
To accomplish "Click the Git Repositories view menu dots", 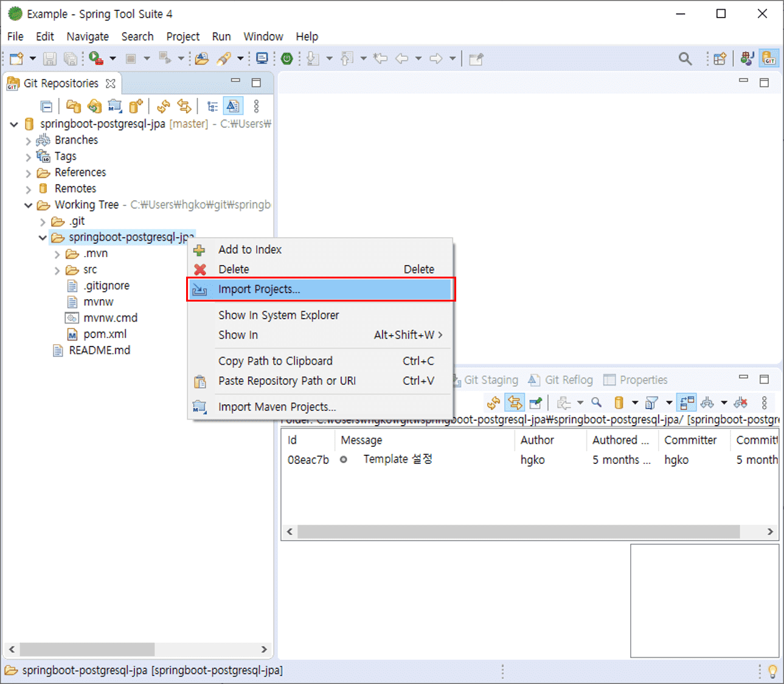I will pos(256,106).
